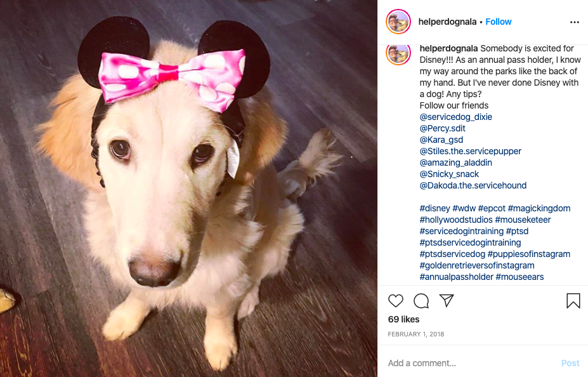Open the @Dakoda.the.servicehound mention
Screen dimensions: 588x377
(473, 185)
